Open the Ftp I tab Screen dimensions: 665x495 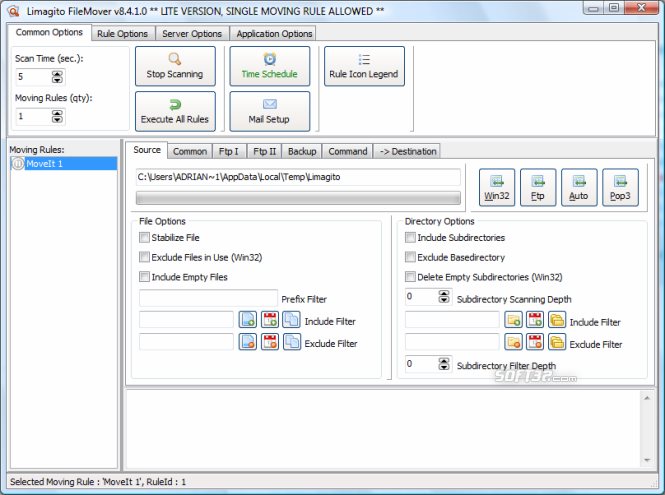[229, 151]
